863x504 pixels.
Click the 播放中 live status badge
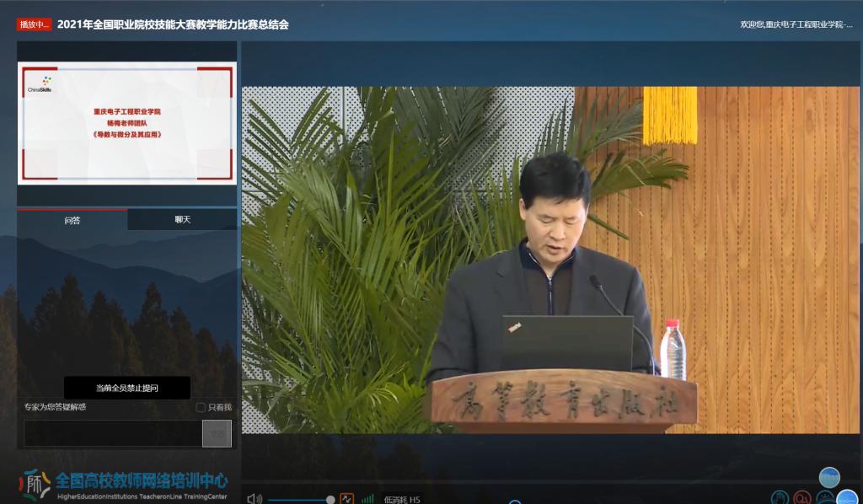click(35, 24)
